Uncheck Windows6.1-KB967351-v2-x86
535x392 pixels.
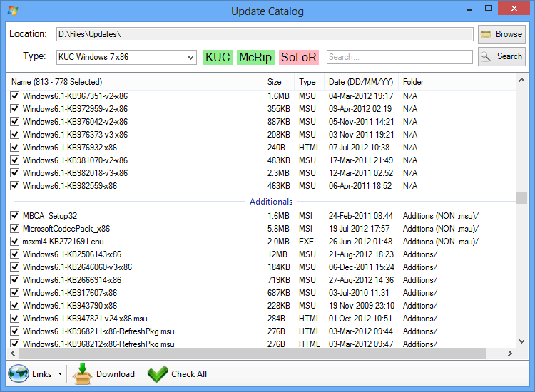point(15,96)
